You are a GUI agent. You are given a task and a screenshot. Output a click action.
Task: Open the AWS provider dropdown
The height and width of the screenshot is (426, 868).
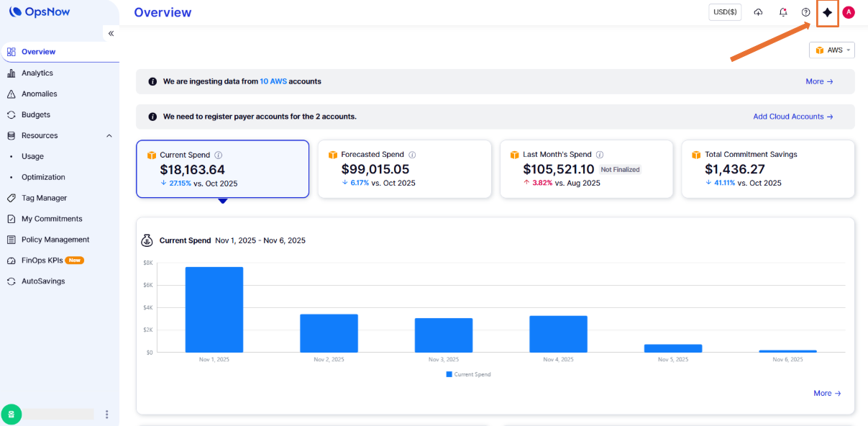832,50
